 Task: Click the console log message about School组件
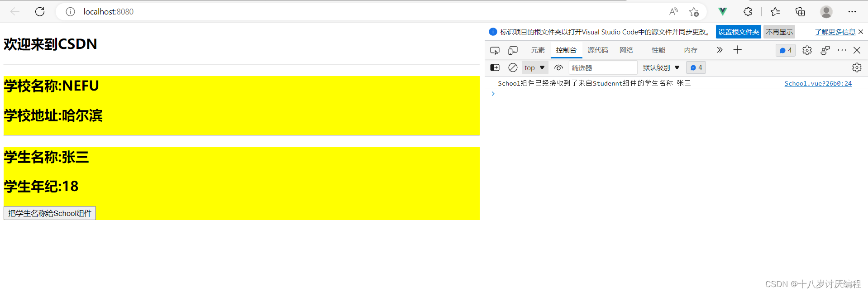point(594,83)
